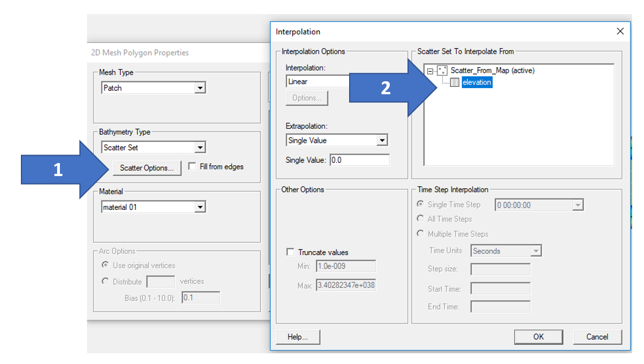Click the elevation dataset icon
644x364 pixels.
tap(454, 82)
